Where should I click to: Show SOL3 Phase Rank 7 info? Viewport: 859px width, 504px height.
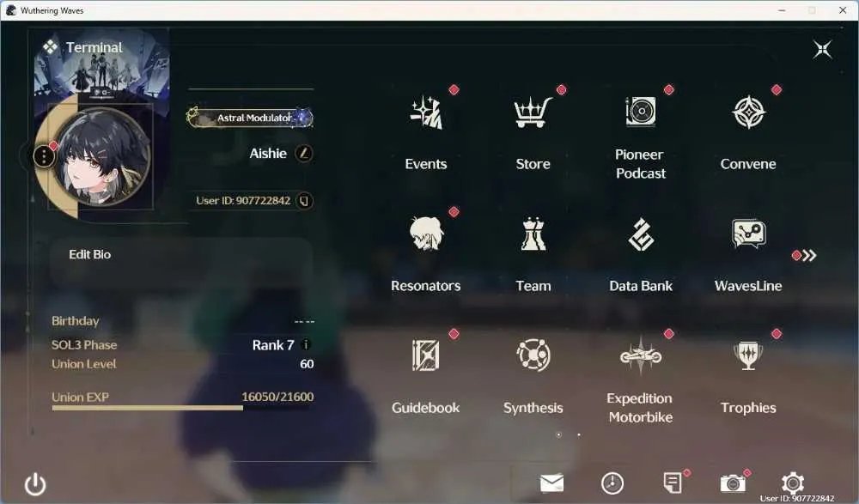click(307, 344)
